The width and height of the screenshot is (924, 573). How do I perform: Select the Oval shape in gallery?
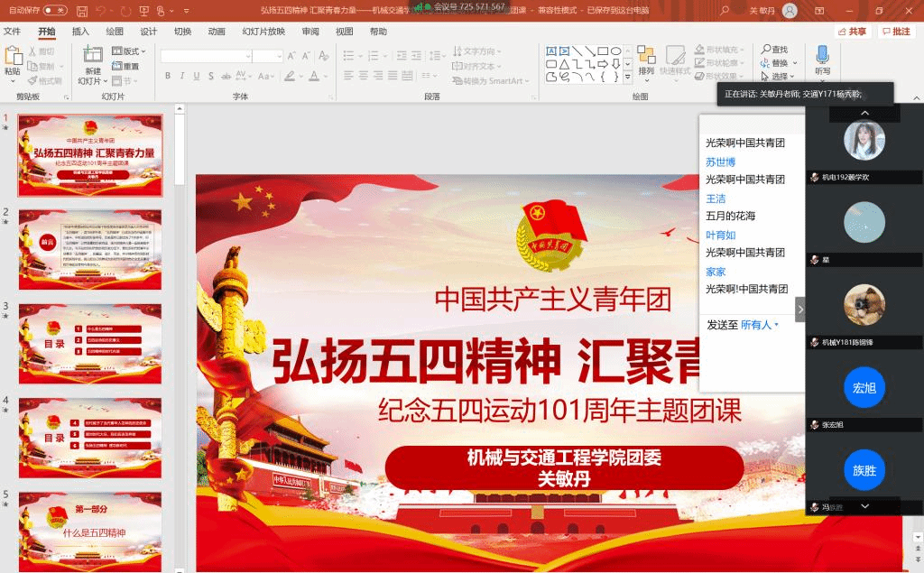(615, 51)
